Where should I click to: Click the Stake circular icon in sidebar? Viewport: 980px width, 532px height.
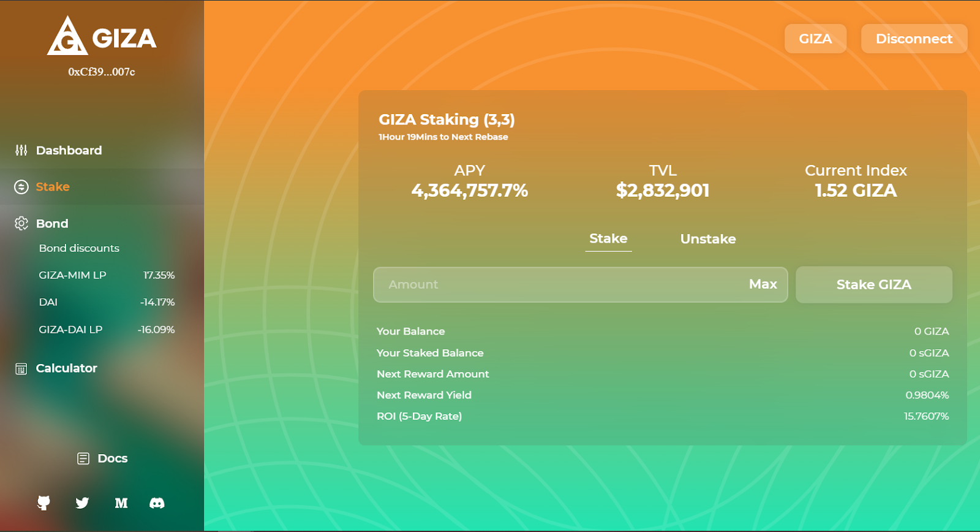[x=21, y=187]
